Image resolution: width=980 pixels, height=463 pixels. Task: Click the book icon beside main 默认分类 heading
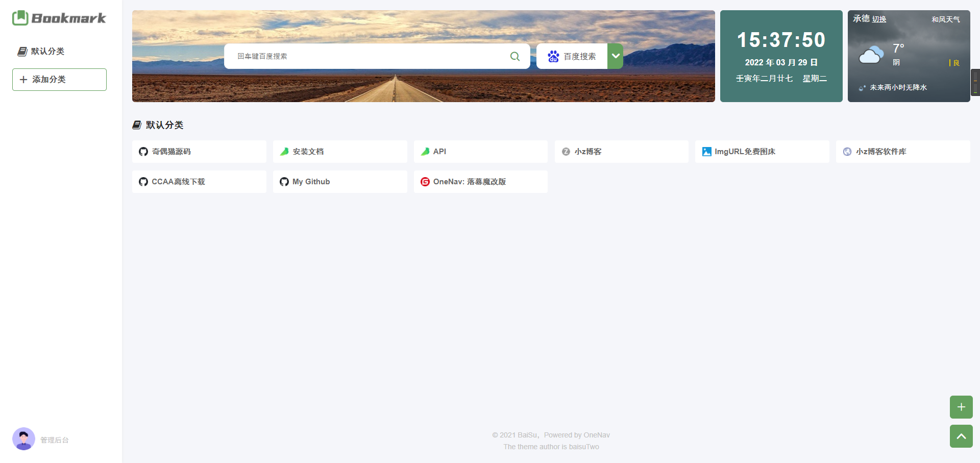(x=137, y=125)
